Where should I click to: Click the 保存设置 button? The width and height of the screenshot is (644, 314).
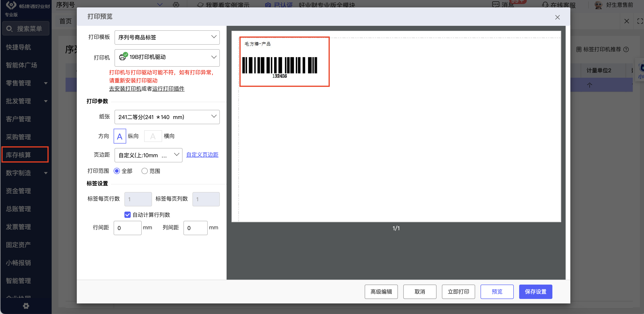[x=535, y=292]
